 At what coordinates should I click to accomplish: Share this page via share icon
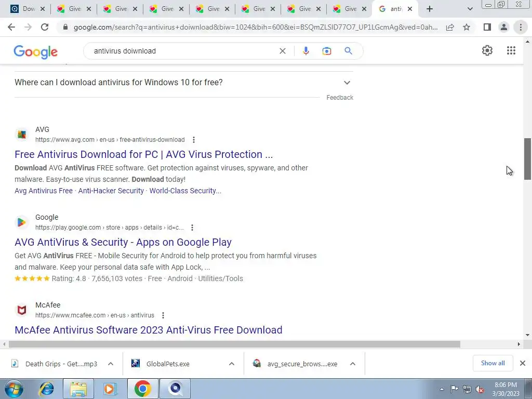450,27
